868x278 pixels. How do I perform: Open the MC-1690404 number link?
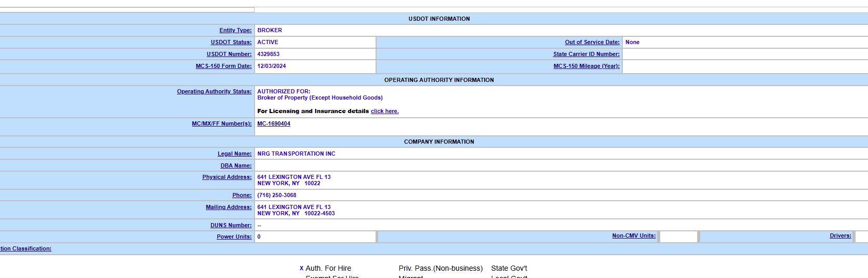(274, 124)
